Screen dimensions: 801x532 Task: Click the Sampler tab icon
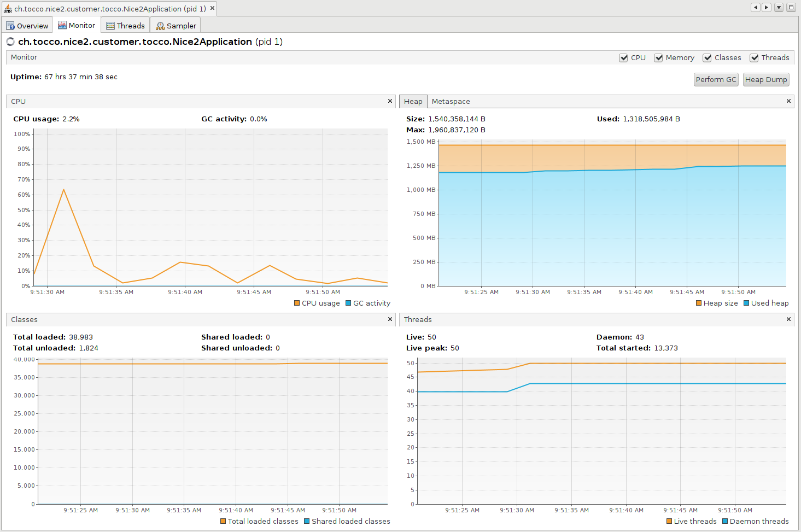click(x=160, y=26)
